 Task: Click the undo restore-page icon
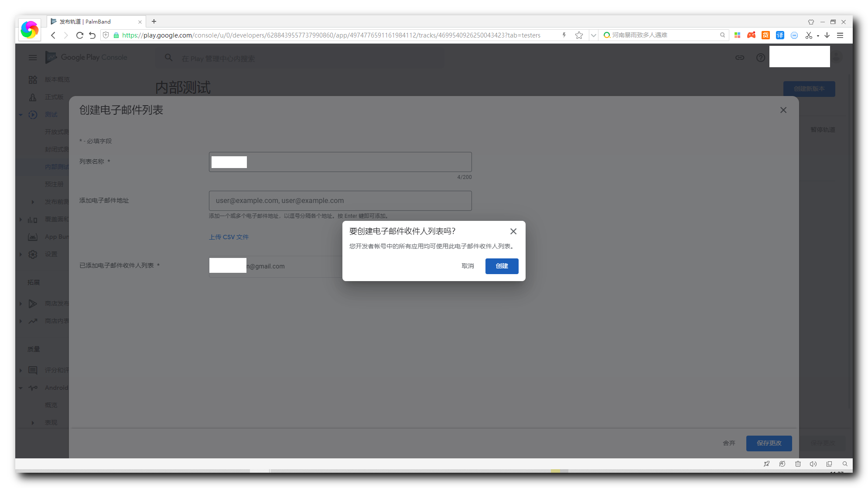point(92,35)
